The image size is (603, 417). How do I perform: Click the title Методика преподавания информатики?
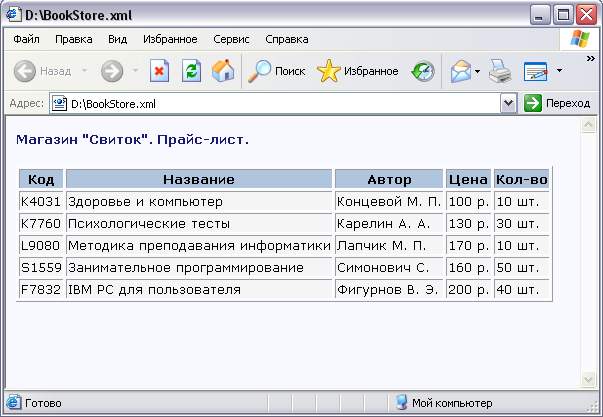[x=199, y=245]
